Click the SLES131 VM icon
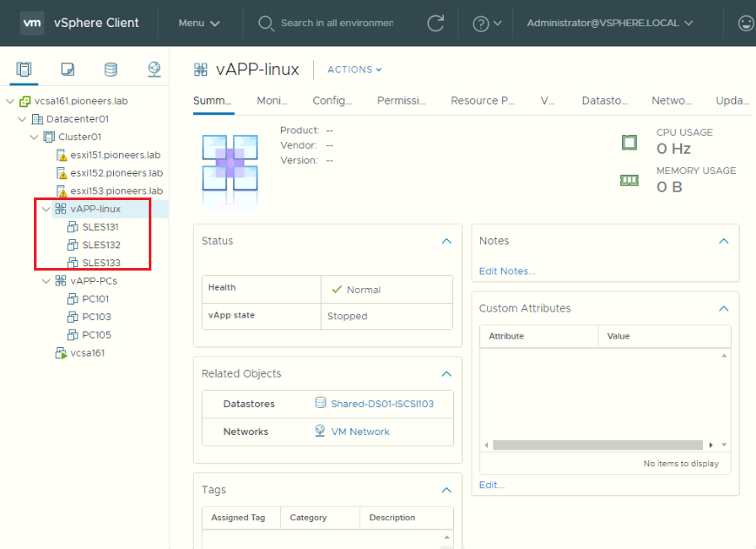756x549 pixels. pyautogui.click(x=72, y=226)
